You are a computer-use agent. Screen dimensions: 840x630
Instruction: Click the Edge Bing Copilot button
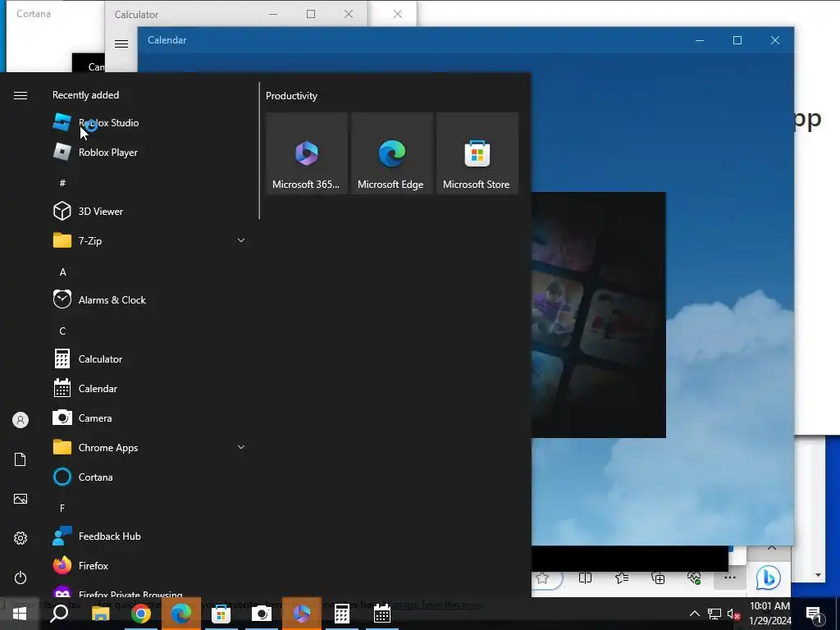click(x=768, y=578)
